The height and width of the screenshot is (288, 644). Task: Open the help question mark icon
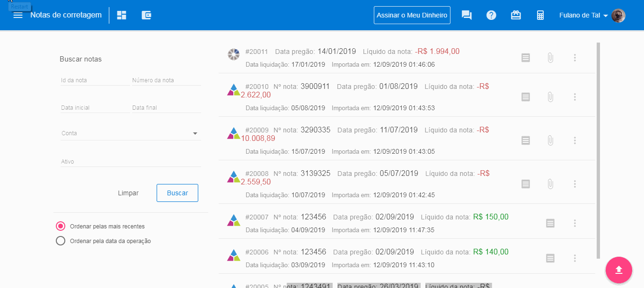point(491,15)
